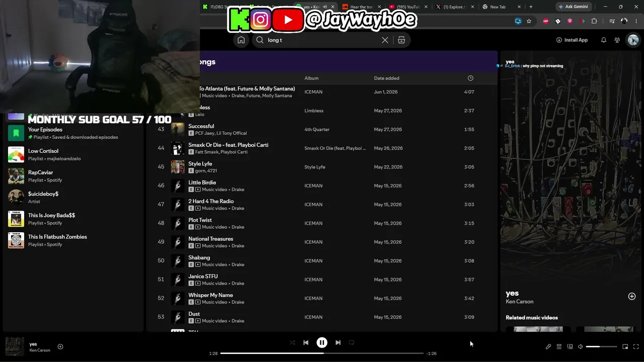
Task: Open the lyrics microphone icon
Action: [x=548, y=346]
